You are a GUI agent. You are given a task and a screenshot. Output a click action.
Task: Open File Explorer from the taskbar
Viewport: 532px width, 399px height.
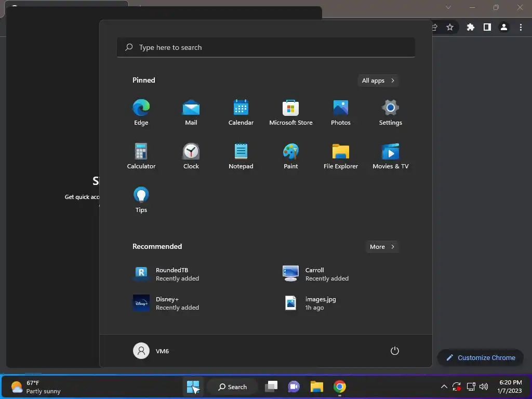click(x=316, y=387)
